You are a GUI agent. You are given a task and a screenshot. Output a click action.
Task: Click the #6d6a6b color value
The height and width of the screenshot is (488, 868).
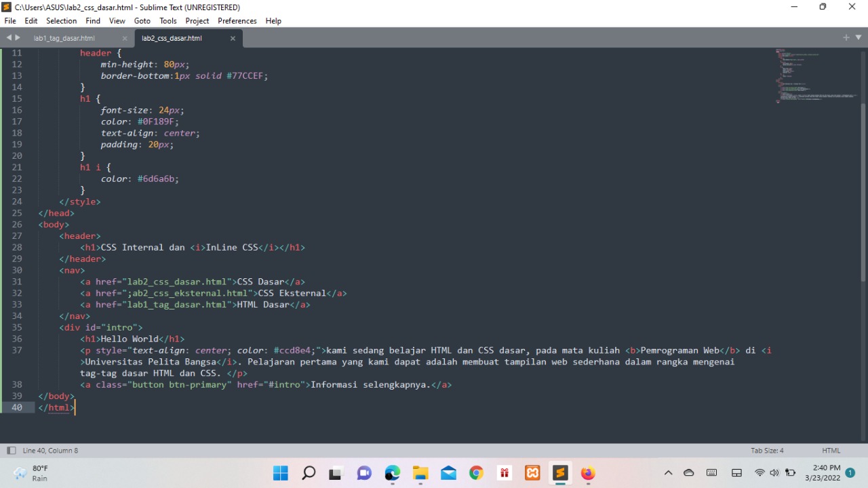point(156,179)
